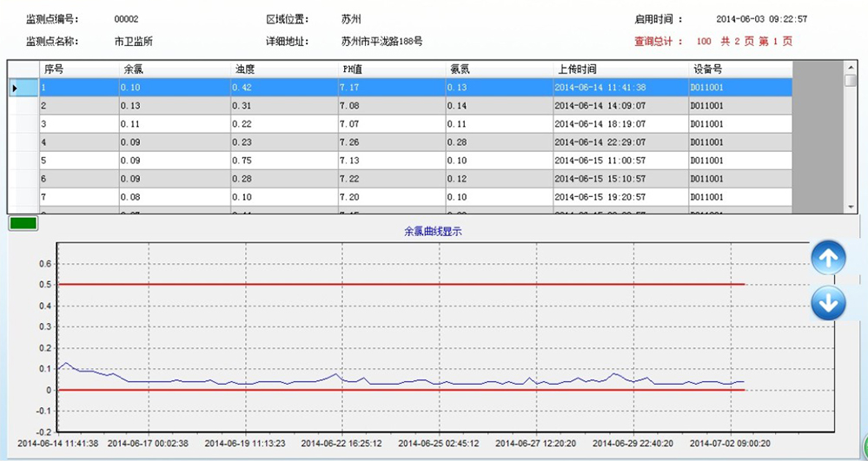
Task: Select the row header of row 3
Action: (23, 124)
